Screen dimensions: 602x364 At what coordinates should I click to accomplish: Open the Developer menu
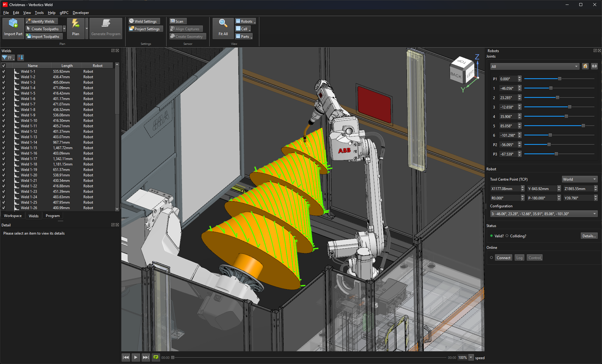pos(80,13)
